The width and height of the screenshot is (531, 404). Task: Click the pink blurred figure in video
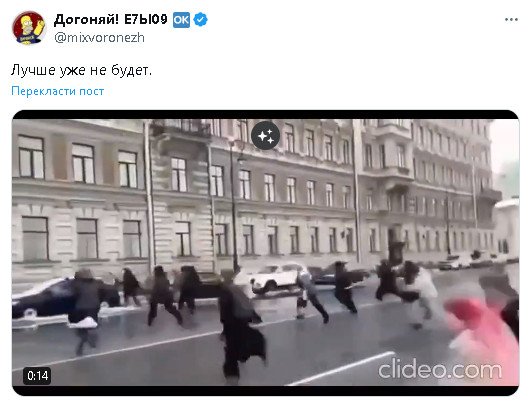tap(483, 334)
